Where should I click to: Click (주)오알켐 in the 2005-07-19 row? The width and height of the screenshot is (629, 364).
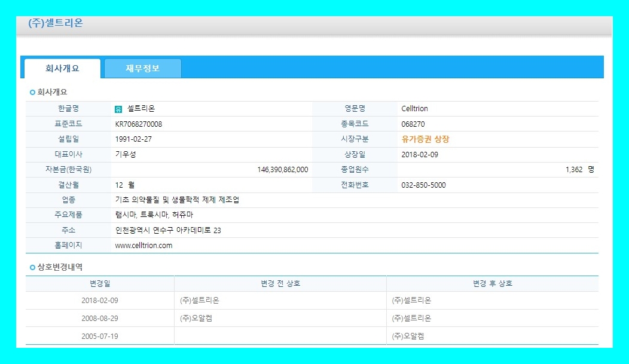pyautogui.click(x=408, y=337)
